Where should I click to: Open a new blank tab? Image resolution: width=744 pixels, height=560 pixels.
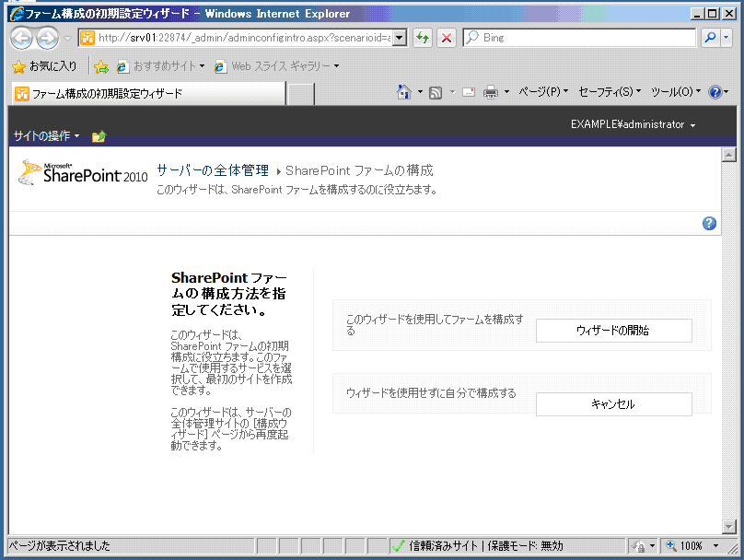click(301, 94)
